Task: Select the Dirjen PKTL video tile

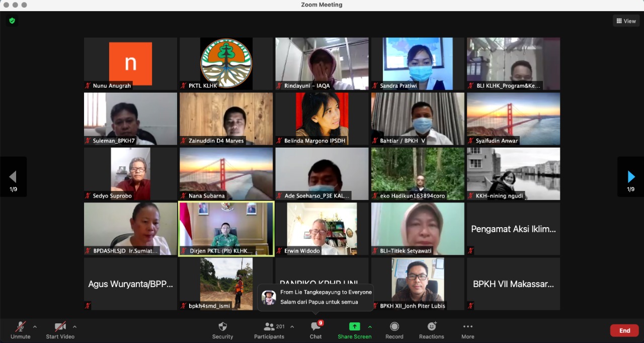Action: pos(226,229)
